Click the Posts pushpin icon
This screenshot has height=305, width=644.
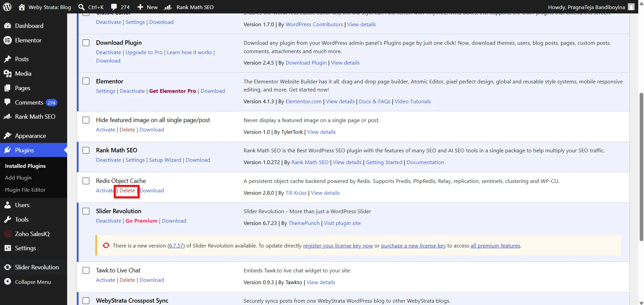7,59
